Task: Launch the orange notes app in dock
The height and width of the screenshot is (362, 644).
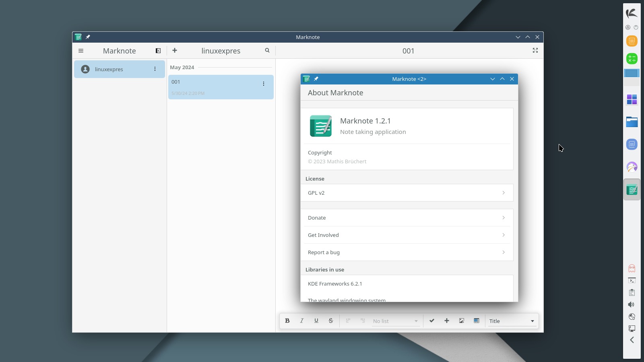Action: [x=632, y=41]
